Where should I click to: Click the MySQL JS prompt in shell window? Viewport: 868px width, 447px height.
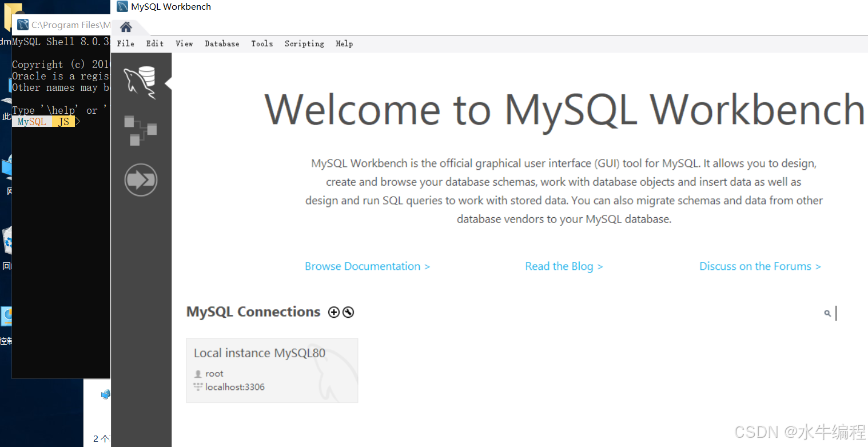click(x=43, y=122)
